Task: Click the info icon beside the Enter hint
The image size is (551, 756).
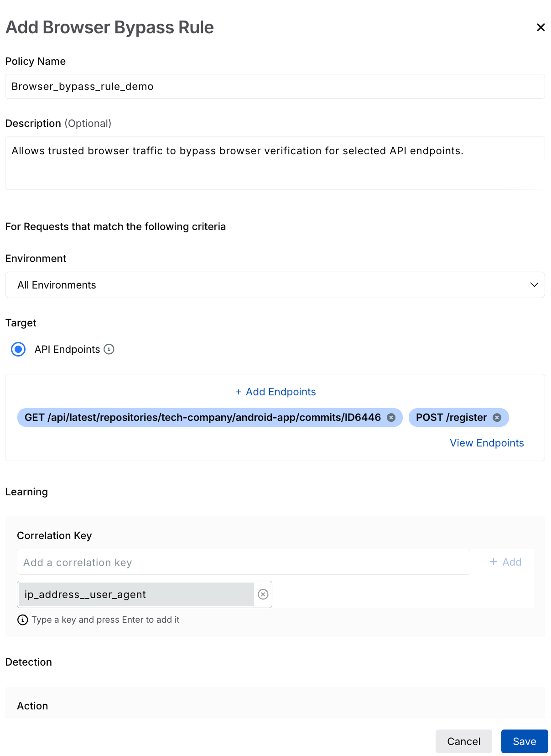Action: 22,620
